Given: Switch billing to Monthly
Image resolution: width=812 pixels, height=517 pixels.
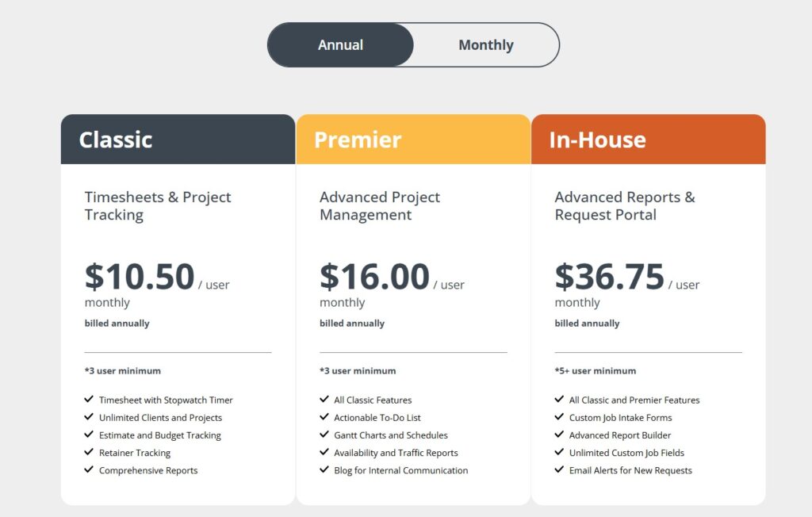Looking at the screenshot, I should tap(485, 45).
